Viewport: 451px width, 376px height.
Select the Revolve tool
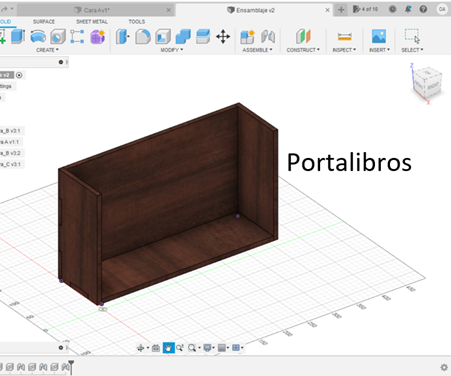click(38, 36)
